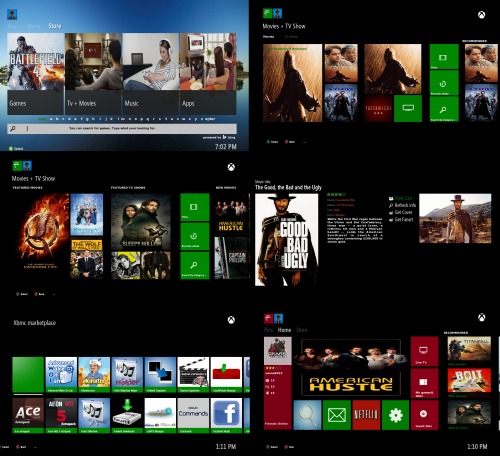Open the Ace autopack add-on
500x456 pixels.
(x=28, y=416)
